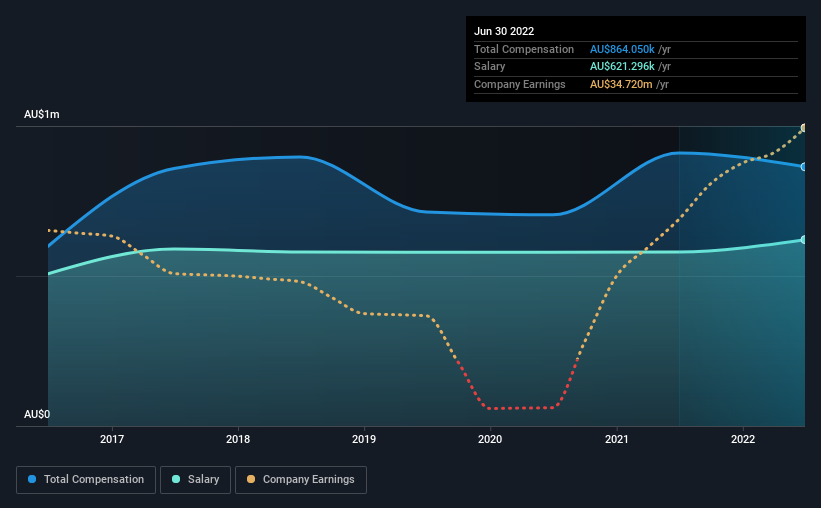Click the 2019 x-axis label
Image resolution: width=821 pixels, height=508 pixels.
tap(364, 439)
